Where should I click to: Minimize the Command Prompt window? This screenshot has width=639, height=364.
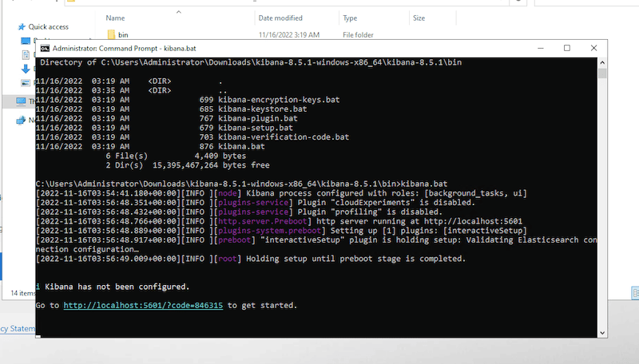541,48
